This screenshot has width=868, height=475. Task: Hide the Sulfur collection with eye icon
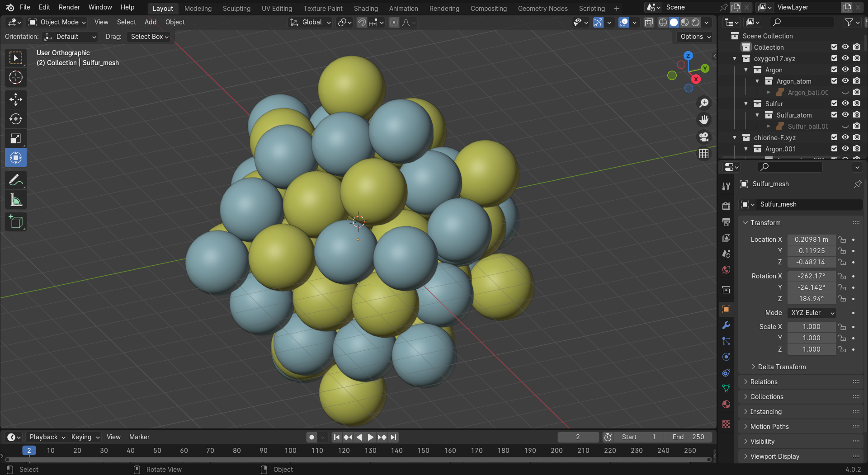[845, 103]
